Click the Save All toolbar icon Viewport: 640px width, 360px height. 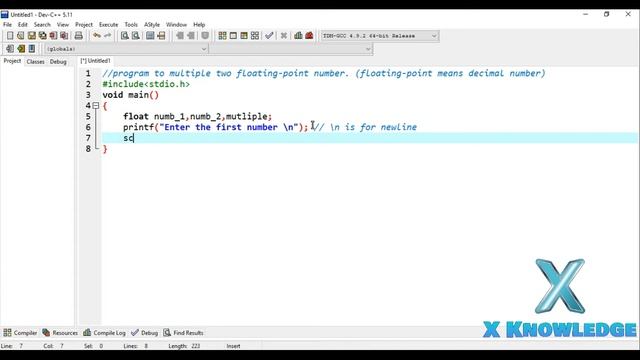coord(42,36)
